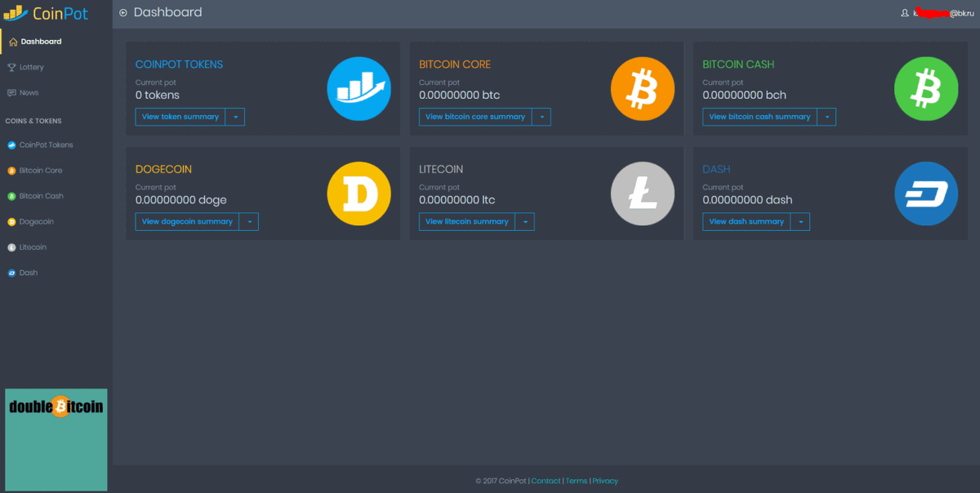
Task: Expand dropdown arrow next to View bitcoin core summary
Action: (541, 117)
